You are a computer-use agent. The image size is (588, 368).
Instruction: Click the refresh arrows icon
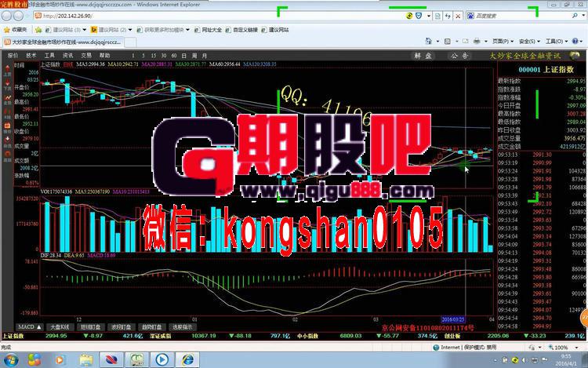pyautogui.click(x=448, y=16)
